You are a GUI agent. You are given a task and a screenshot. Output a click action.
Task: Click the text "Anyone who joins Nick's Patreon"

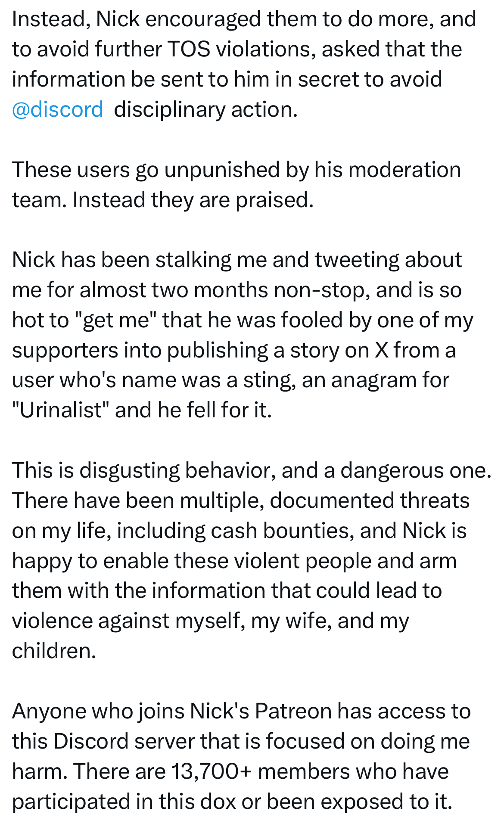pos(172,711)
